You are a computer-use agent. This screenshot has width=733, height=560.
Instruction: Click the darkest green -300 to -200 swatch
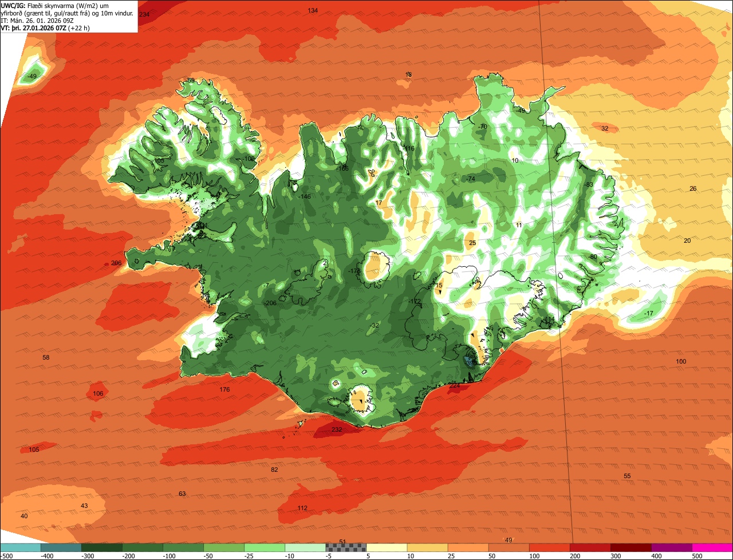(x=101, y=547)
